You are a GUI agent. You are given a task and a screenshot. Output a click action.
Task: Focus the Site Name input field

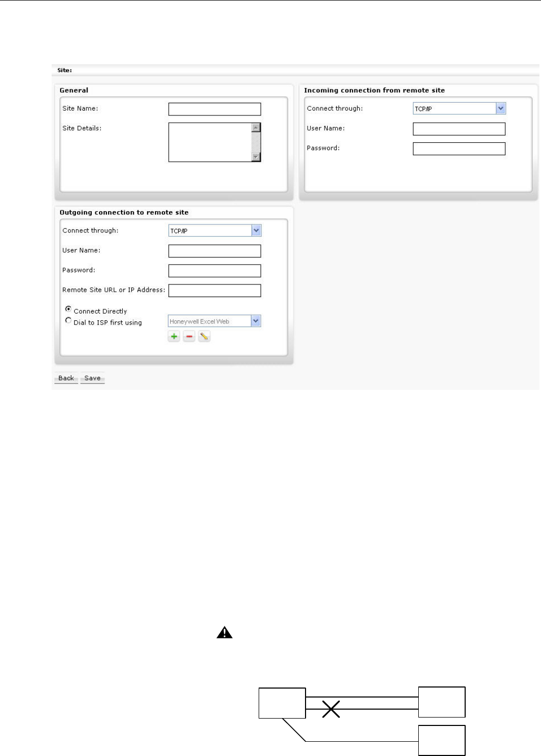tap(215, 109)
